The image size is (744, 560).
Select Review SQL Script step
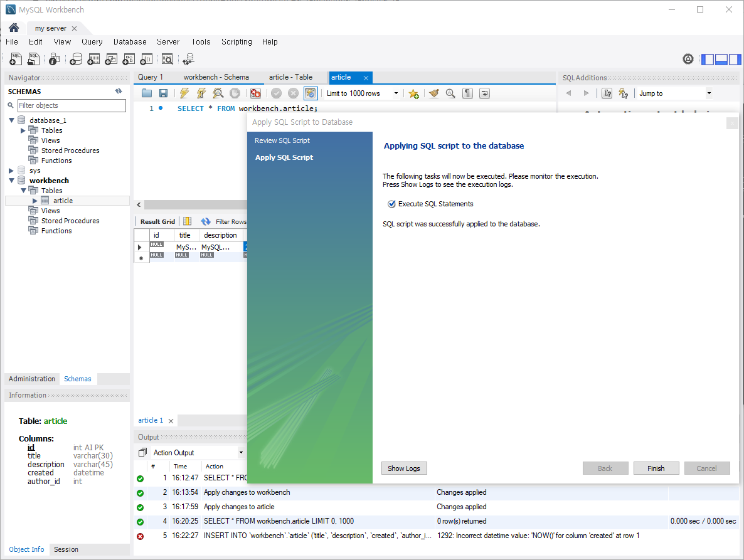tap(282, 140)
